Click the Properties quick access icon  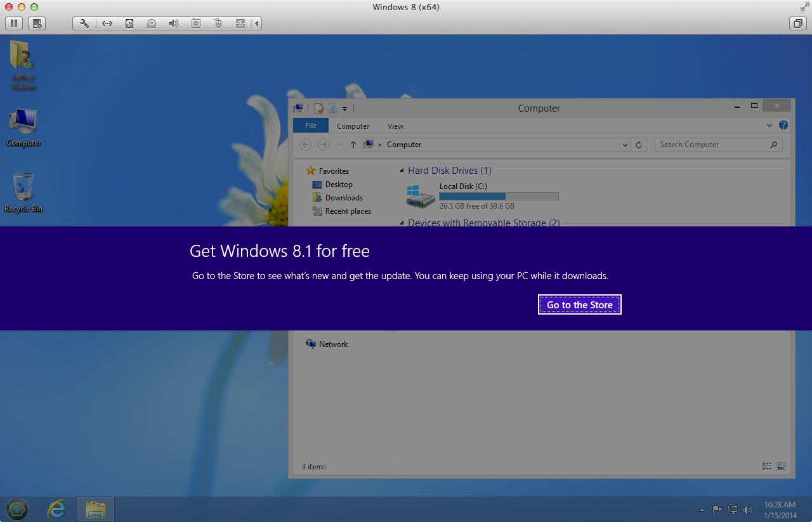tap(319, 108)
